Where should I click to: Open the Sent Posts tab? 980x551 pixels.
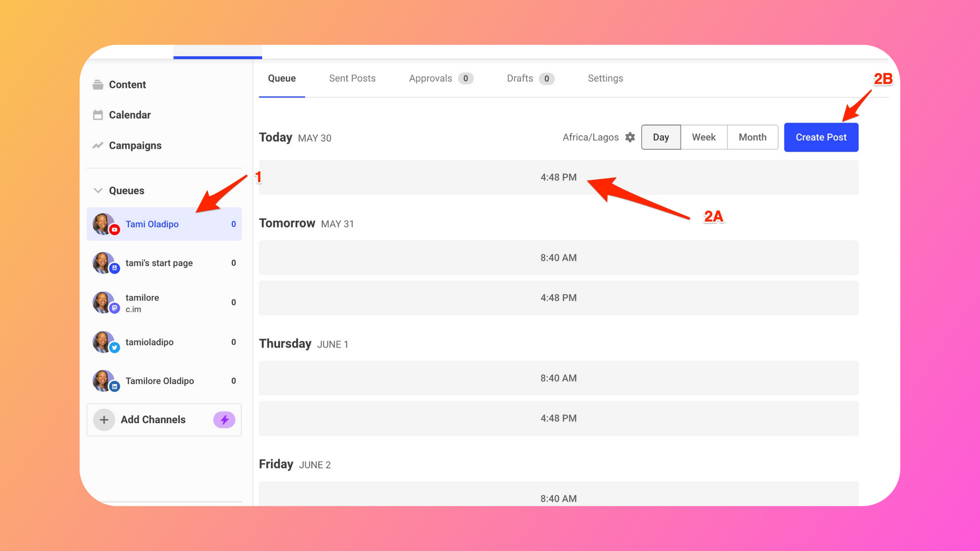(x=352, y=78)
